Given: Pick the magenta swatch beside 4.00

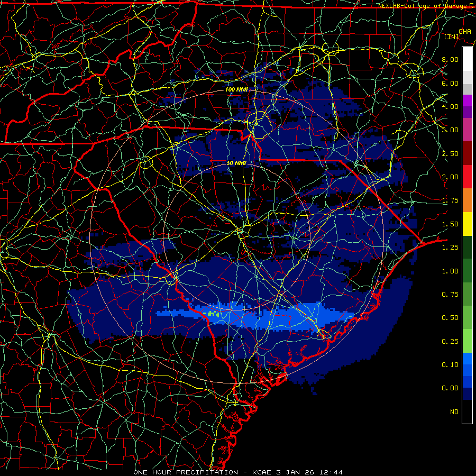Looking at the screenshot, I should (467, 100).
